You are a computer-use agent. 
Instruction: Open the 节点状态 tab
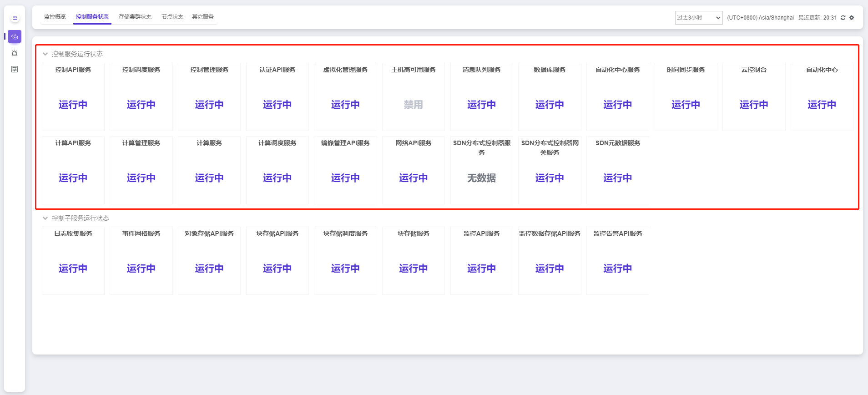(172, 17)
